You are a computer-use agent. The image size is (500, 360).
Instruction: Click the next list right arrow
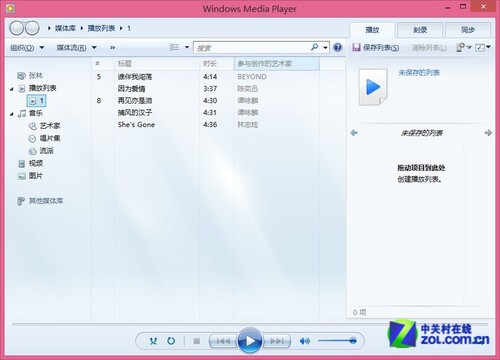tap(488, 133)
